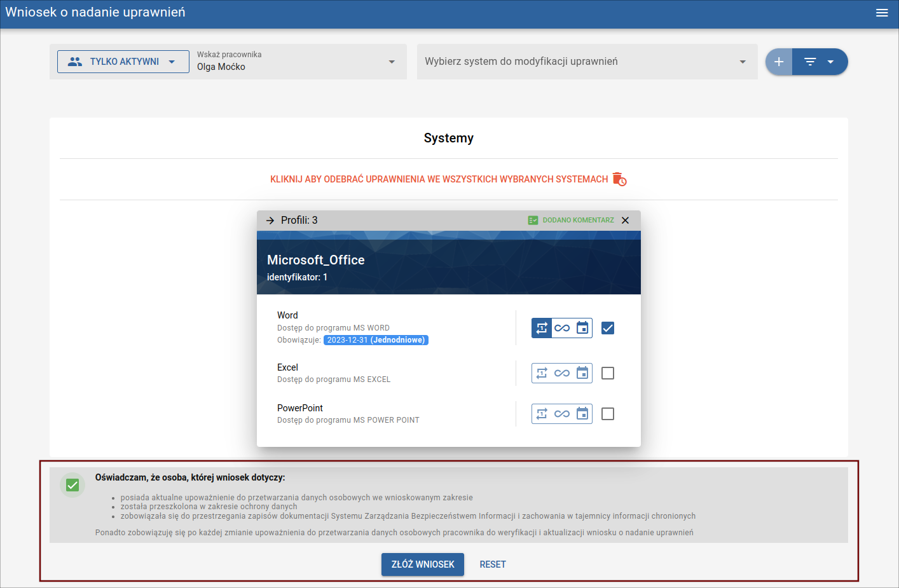Click the filter list icon

(x=810, y=62)
